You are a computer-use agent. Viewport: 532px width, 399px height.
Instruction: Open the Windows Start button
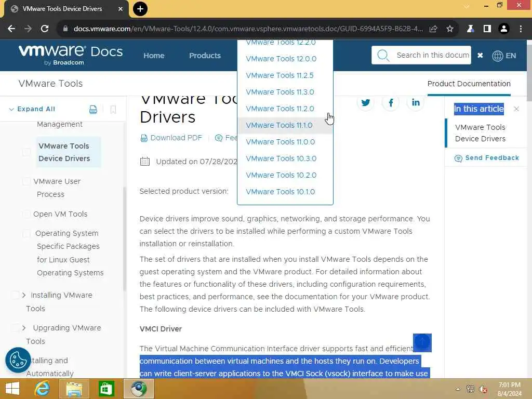(12, 389)
